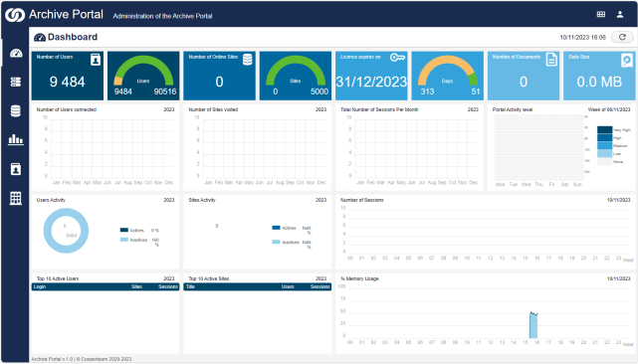
Task: Click key icon on Licence expires card
Action: click(397, 58)
